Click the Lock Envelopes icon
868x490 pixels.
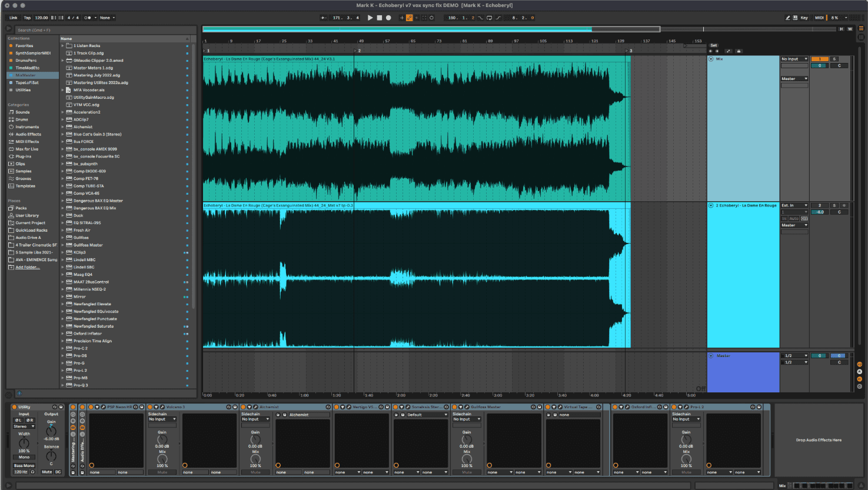click(x=739, y=51)
